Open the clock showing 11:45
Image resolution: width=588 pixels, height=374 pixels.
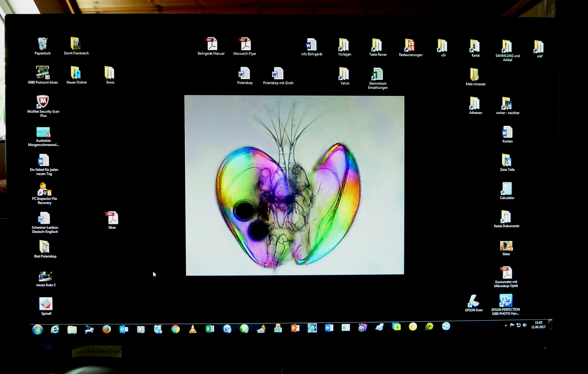(x=538, y=325)
